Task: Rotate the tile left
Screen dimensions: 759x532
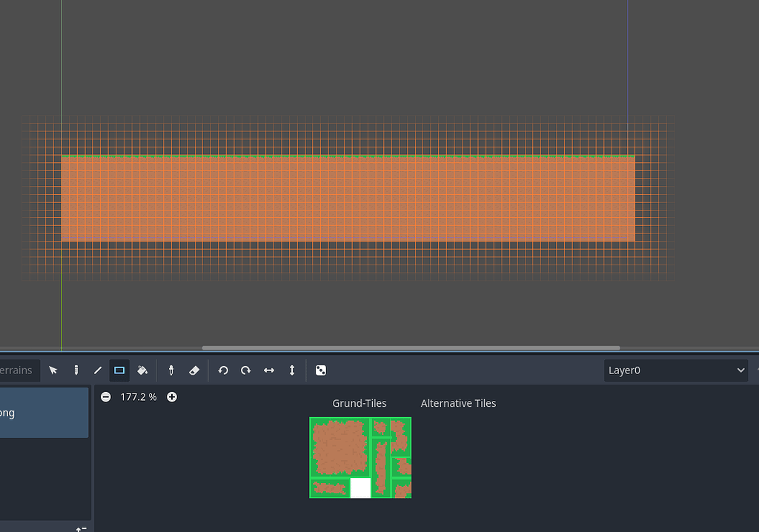Action: click(222, 370)
